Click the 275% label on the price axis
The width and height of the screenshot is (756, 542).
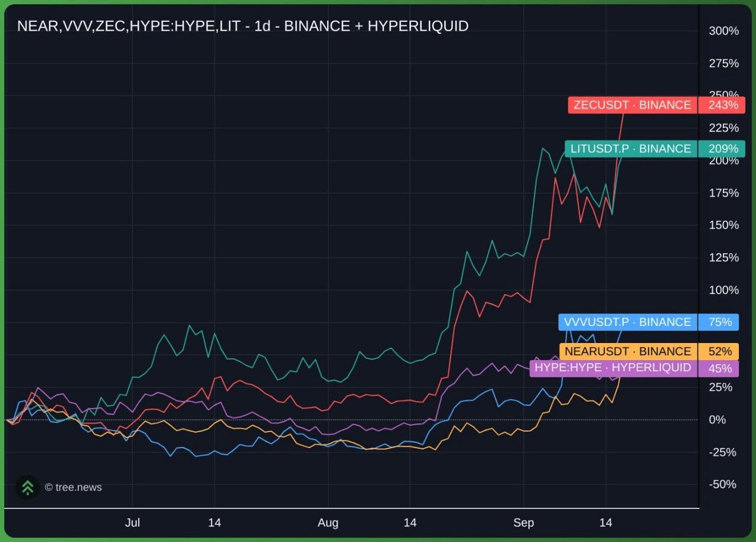(724, 63)
